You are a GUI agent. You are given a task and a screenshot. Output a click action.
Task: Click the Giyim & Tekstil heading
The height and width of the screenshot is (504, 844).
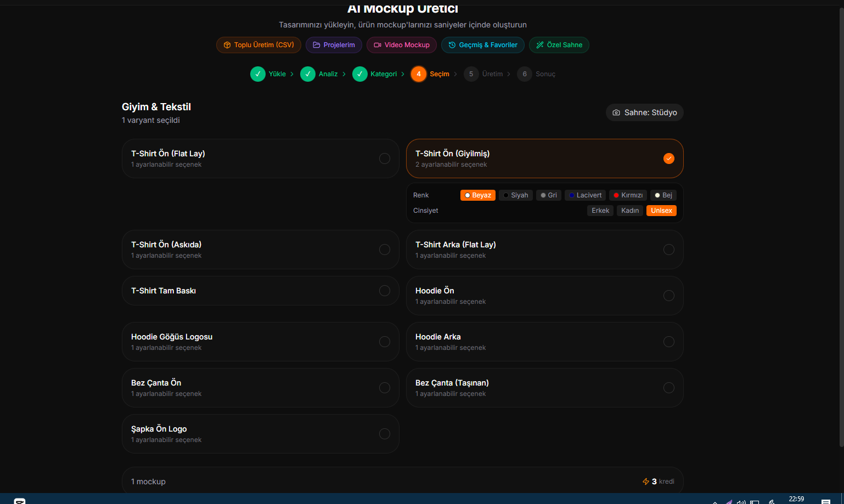point(156,107)
